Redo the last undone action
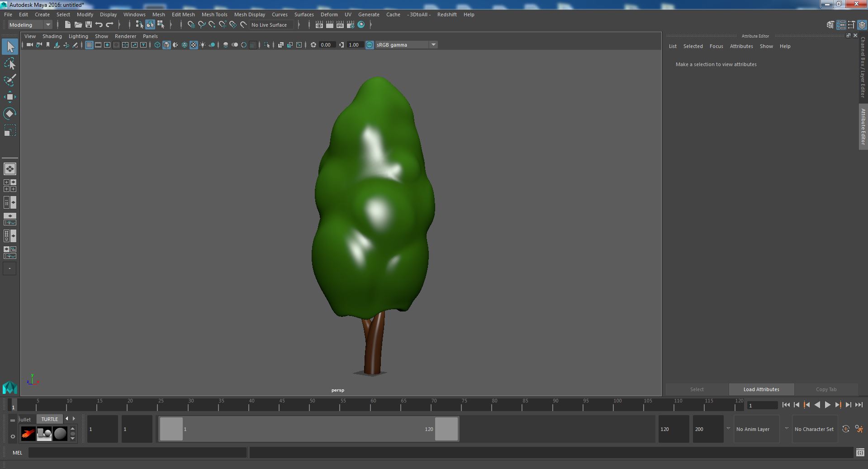The image size is (868, 469). (x=109, y=25)
